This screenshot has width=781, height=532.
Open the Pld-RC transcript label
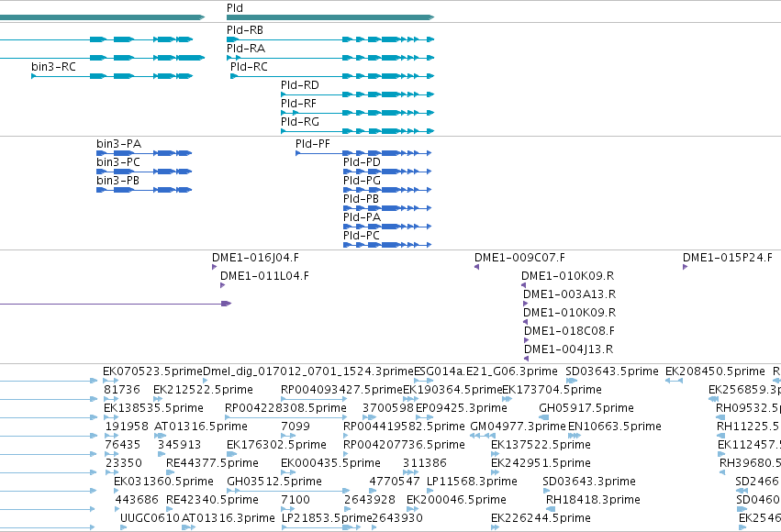coord(249,67)
